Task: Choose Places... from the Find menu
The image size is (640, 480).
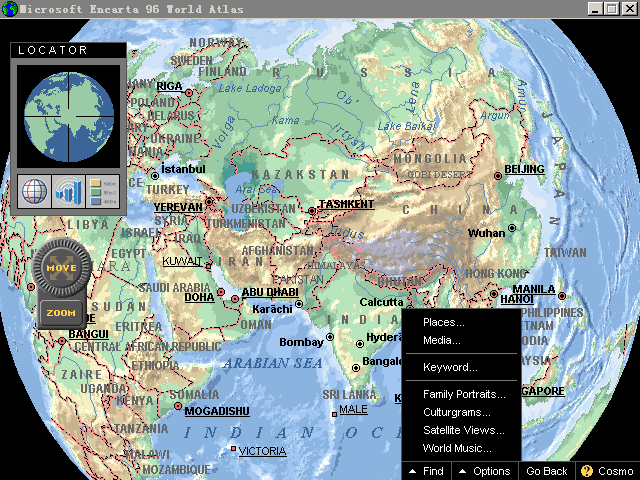Action: 444,322
